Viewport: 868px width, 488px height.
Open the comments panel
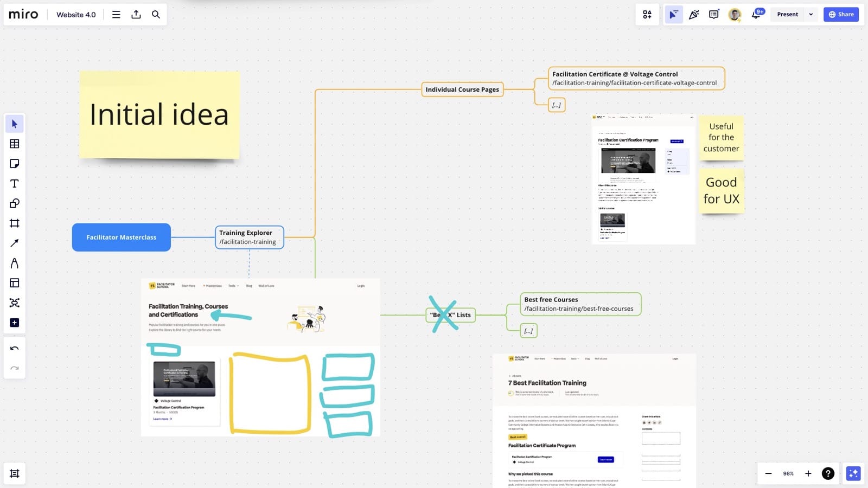[714, 15]
